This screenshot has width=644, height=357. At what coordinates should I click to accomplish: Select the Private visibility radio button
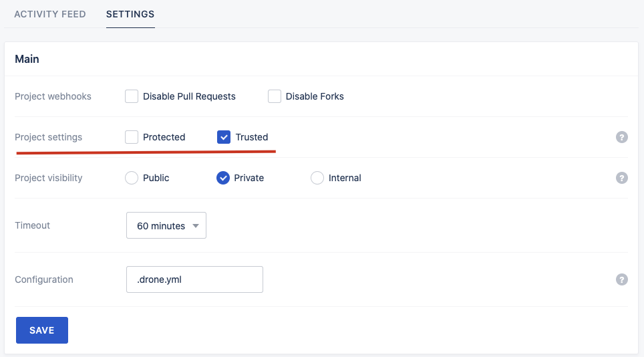[223, 178]
